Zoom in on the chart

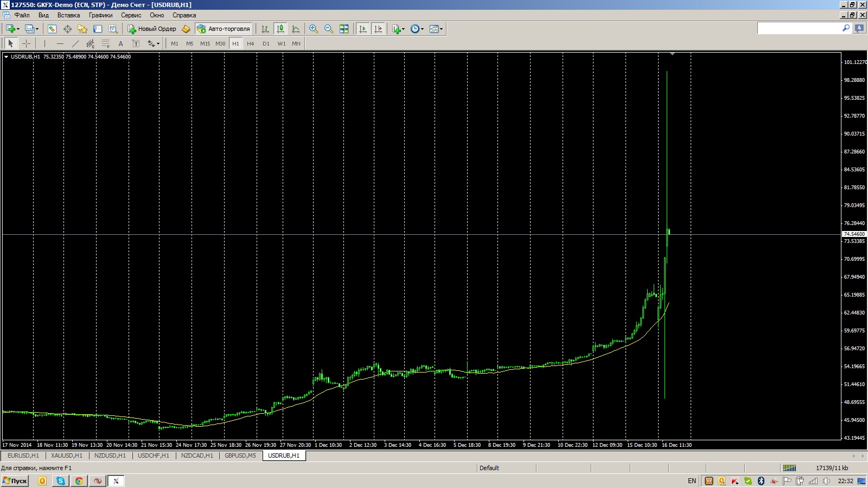click(314, 29)
